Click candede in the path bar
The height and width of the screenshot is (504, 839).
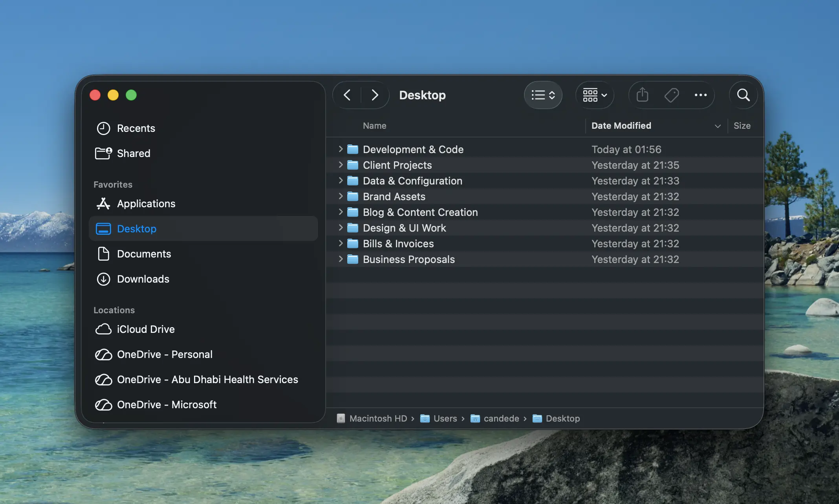[501, 418]
